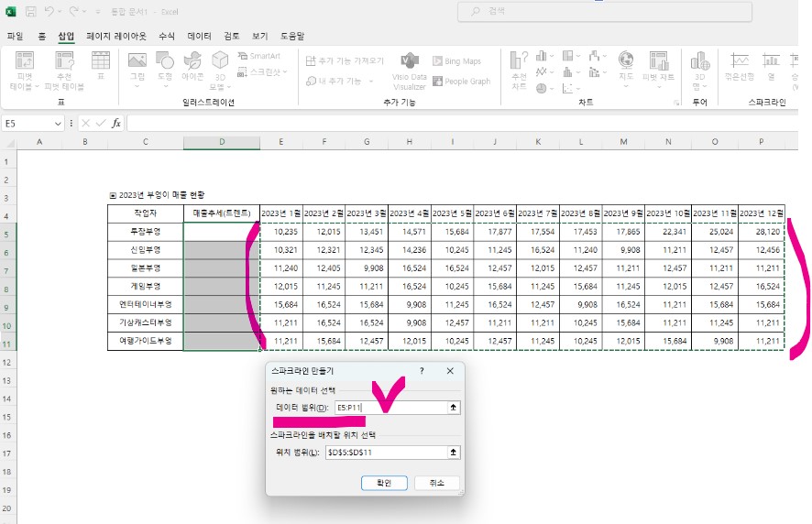Insert a Column sparkline (열)
Image resolution: width=812 pixels, height=524 pixels.
coord(771,66)
